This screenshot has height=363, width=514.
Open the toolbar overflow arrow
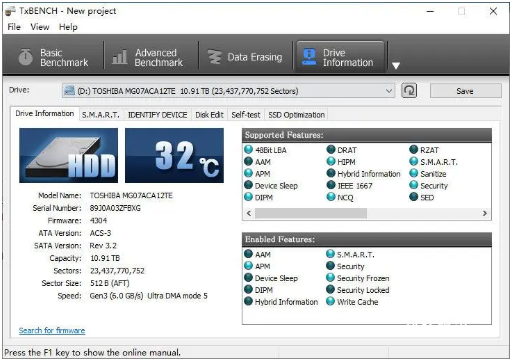396,66
